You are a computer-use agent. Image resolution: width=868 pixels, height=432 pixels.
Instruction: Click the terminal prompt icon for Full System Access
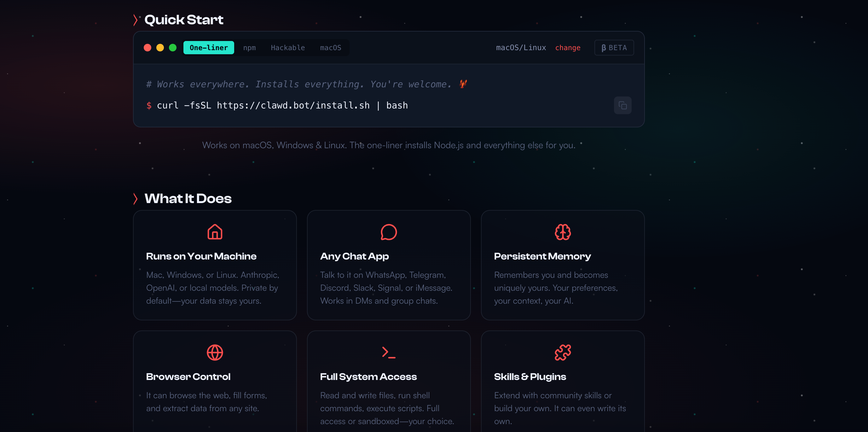click(x=389, y=353)
